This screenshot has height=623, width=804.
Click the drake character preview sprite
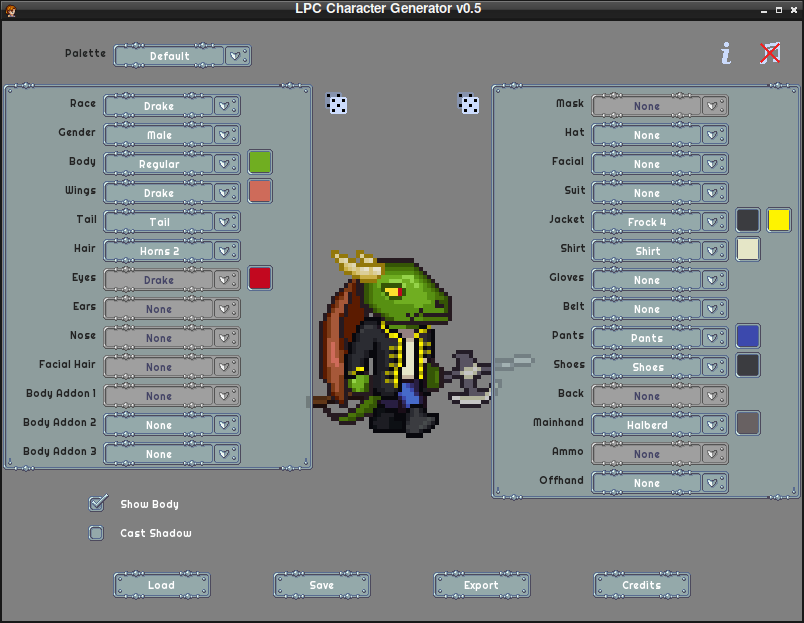405,344
